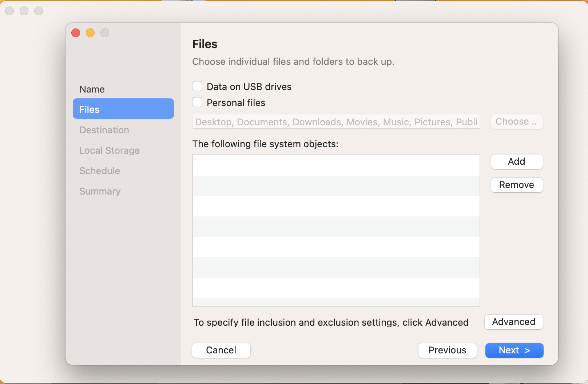Close the dialog with the red button
The image size is (588, 384).
coord(76,33)
